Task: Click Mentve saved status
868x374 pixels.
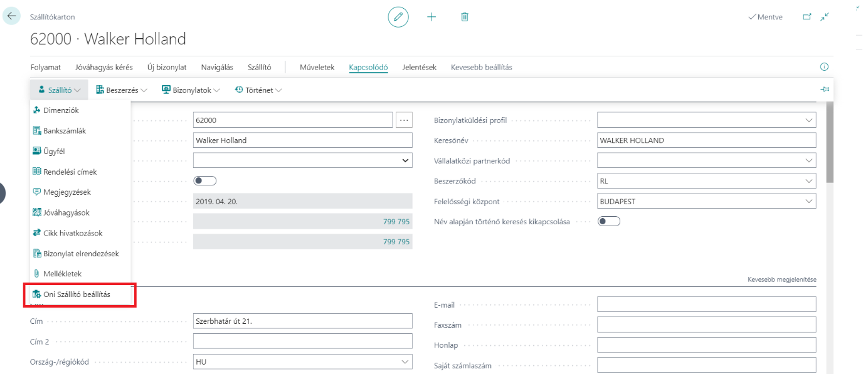Action: [765, 17]
